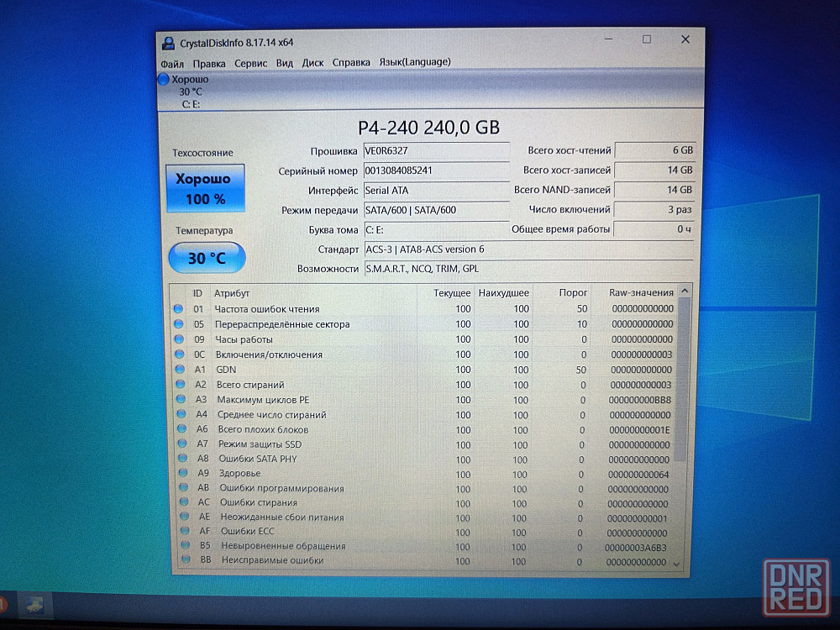
Task: Click the Raw-значения column header
Action: 641,292
